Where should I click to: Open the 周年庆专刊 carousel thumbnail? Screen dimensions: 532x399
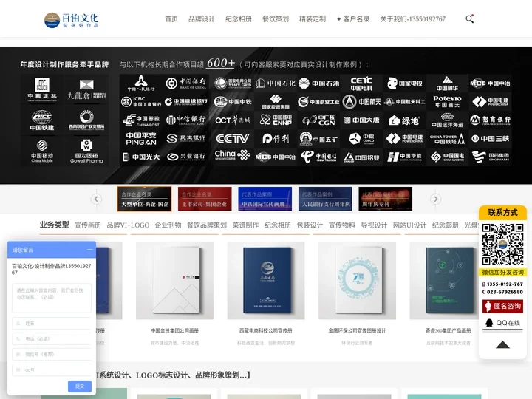(x=386, y=199)
